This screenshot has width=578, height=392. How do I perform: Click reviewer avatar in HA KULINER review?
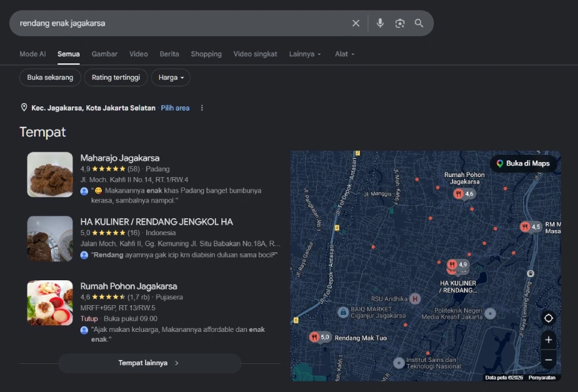point(84,255)
